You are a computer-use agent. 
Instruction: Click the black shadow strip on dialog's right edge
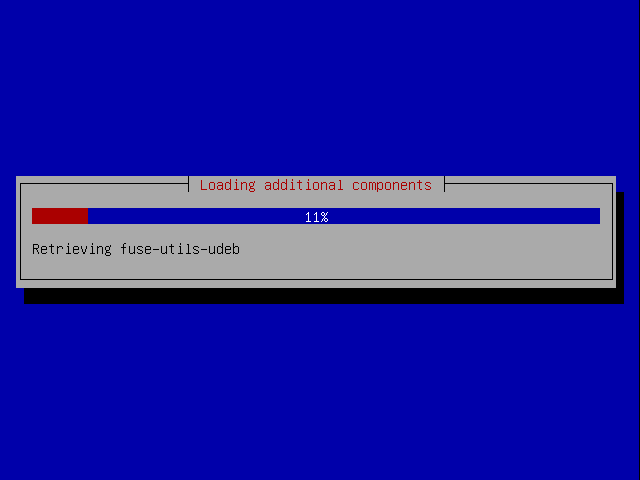(x=620, y=240)
